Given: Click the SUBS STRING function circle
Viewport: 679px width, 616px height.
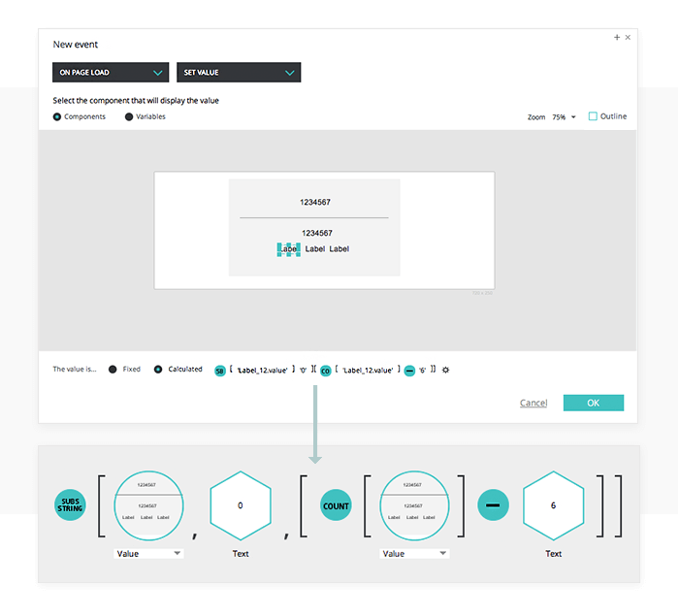Looking at the screenshot, I should (70, 505).
